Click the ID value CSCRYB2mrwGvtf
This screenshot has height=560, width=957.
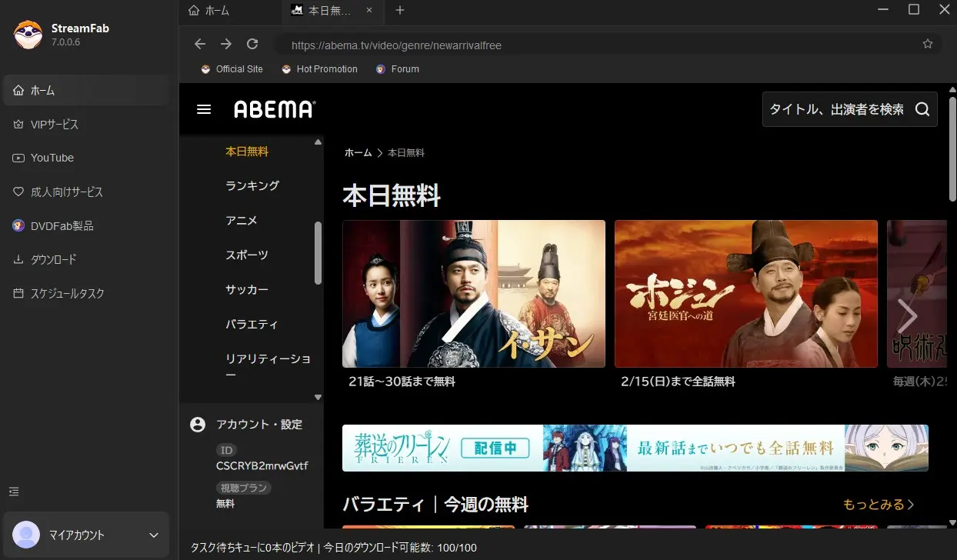pyautogui.click(x=262, y=465)
